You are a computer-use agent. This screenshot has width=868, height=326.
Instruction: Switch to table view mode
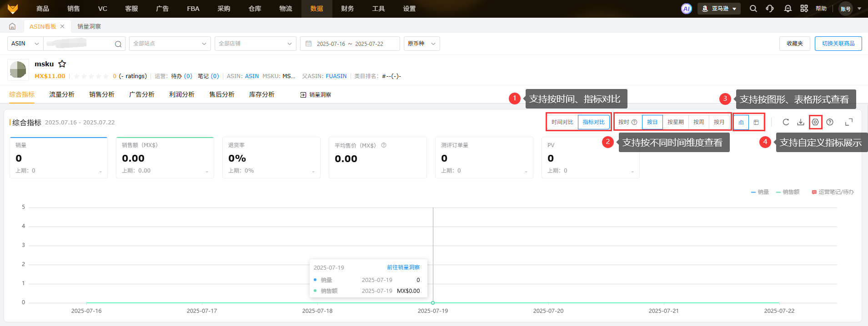click(756, 122)
